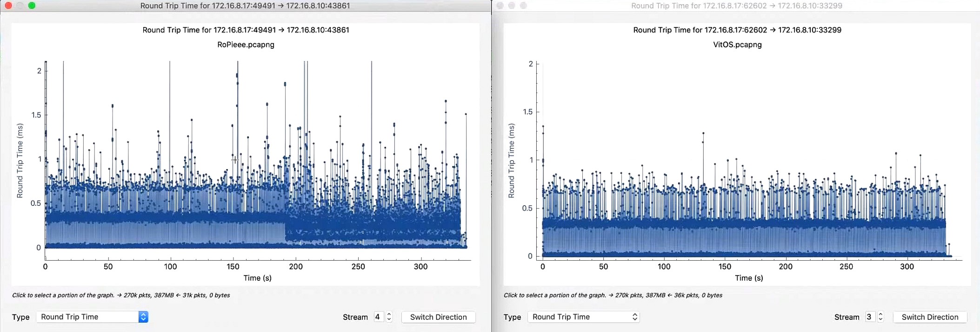
Task: Open the Type dropdown in the RoPieee window
Action: click(x=88, y=317)
